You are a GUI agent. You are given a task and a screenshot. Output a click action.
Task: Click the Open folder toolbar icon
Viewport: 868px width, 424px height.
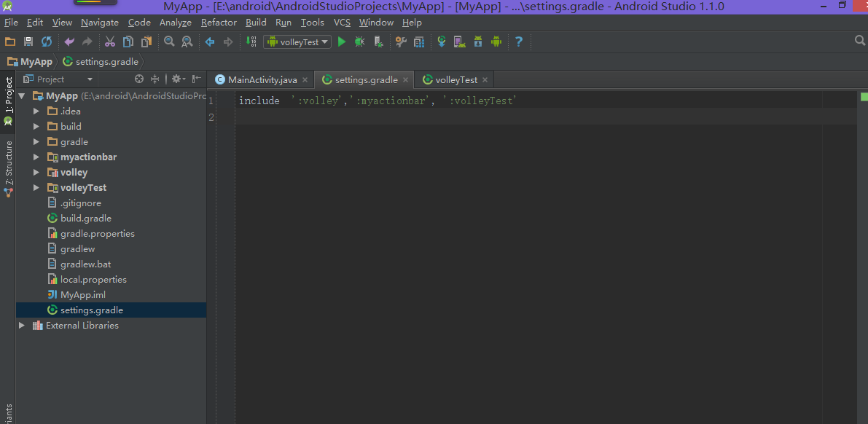(10, 42)
